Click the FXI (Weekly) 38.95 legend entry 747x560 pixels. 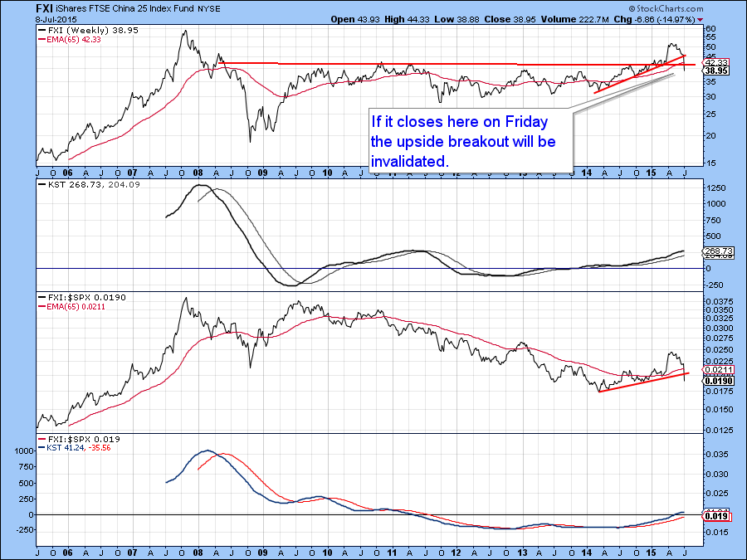89,30
